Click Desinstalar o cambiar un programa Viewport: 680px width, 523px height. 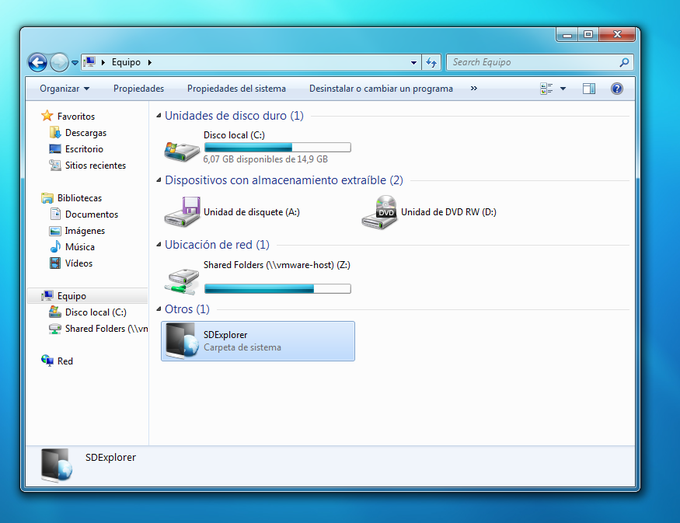point(381,88)
